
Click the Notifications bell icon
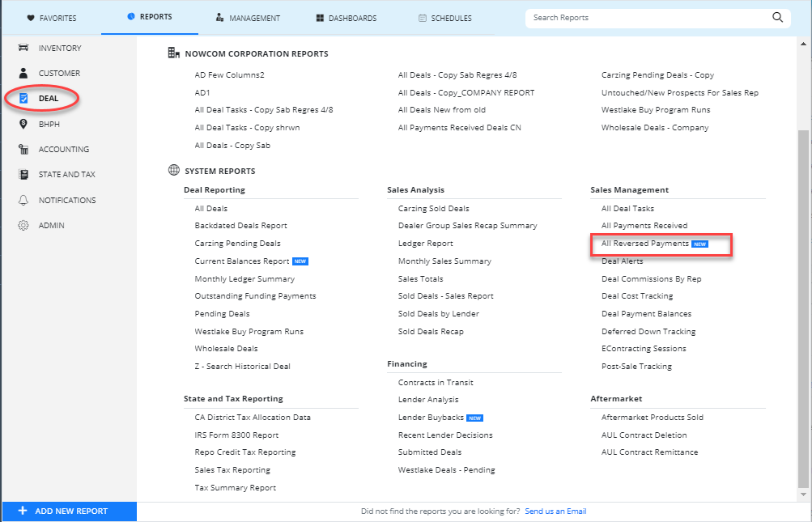(23, 200)
